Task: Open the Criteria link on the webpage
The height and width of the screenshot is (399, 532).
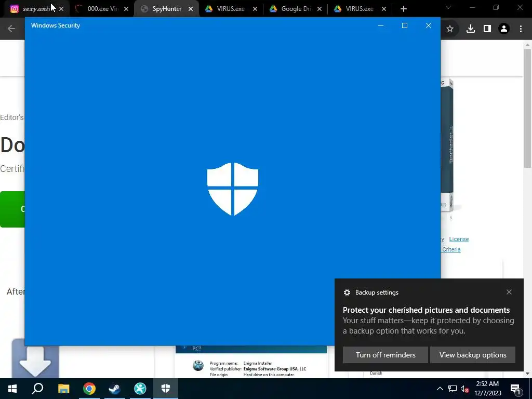Action: [451, 249]
